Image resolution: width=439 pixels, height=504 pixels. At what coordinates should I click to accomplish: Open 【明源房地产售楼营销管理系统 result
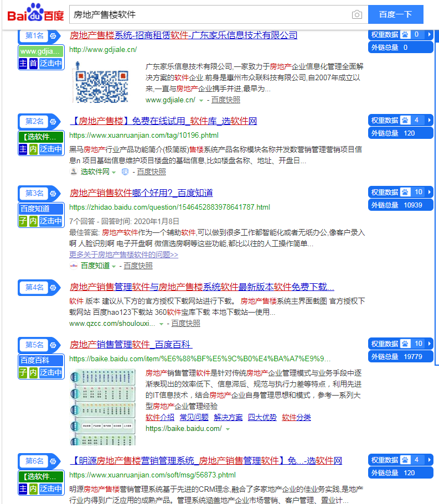[x=206, y=461]
